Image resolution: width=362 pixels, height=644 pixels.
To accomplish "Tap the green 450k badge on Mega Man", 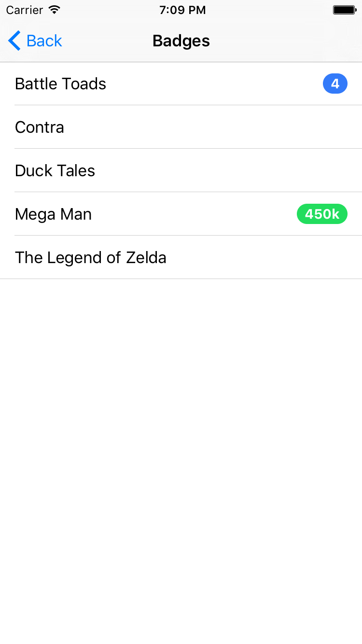I will (322, 214).
